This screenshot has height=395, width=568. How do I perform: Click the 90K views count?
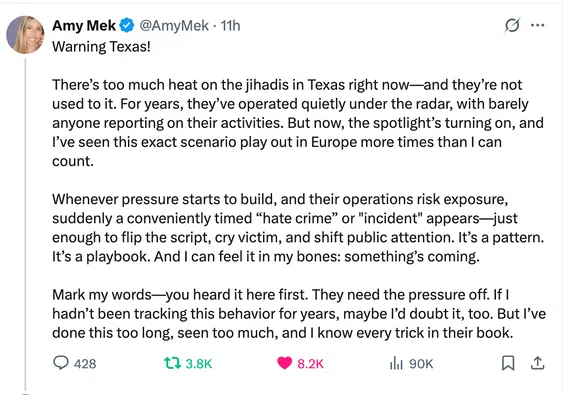point(421,363)
